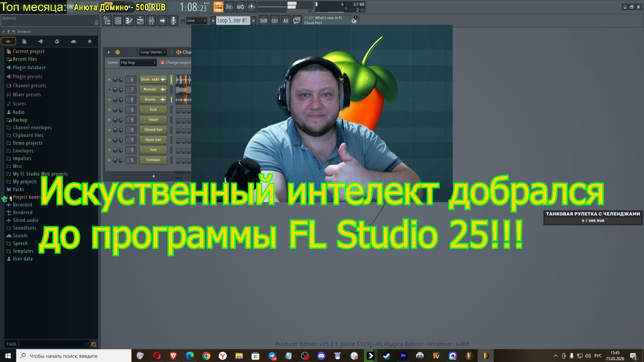644x362 pixels.
Task: Switch to the star favorites browser tab
Action: (90, 41)
